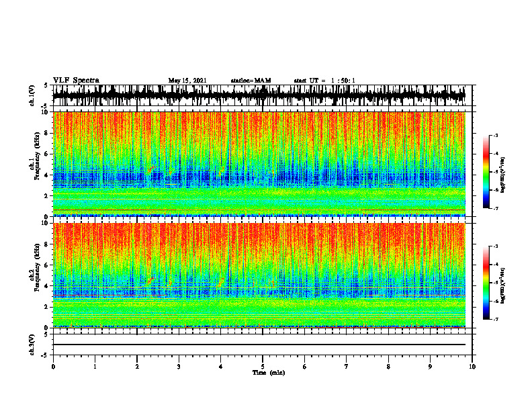Viewport: 532px width, 411px height.
Task: Click the "6" kHz tick on ch.2 frequency axis
Action: point(46,265)
